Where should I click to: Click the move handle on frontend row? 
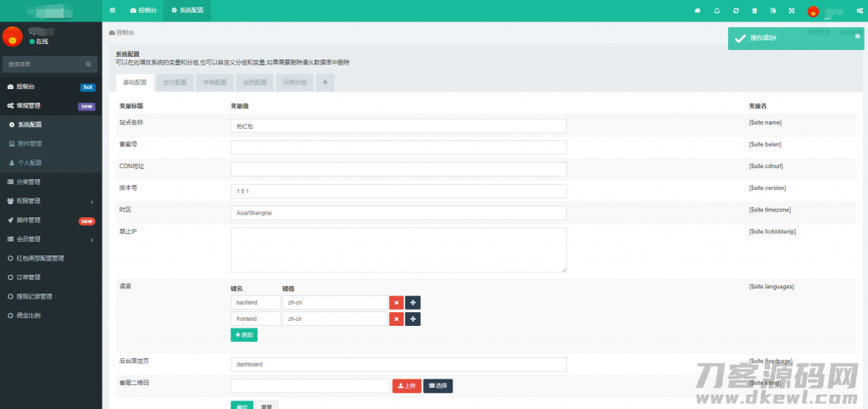[x=413, y=319]
